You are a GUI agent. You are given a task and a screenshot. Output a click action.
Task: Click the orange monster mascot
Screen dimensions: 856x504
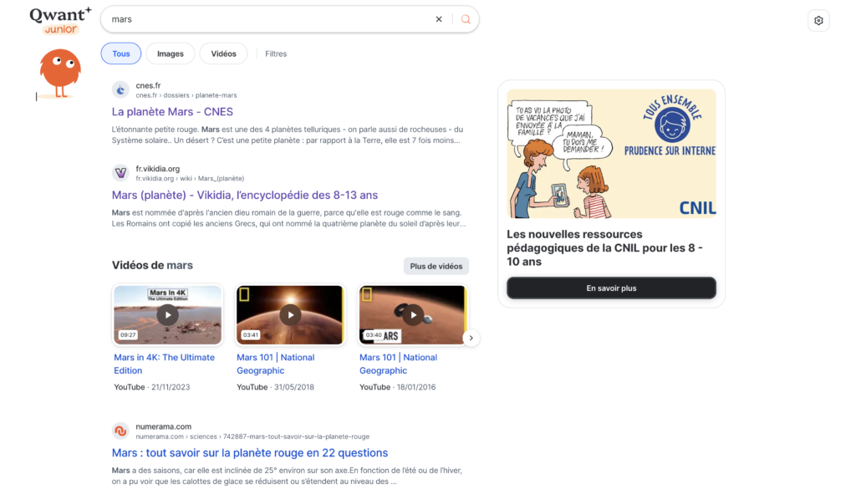59,73
